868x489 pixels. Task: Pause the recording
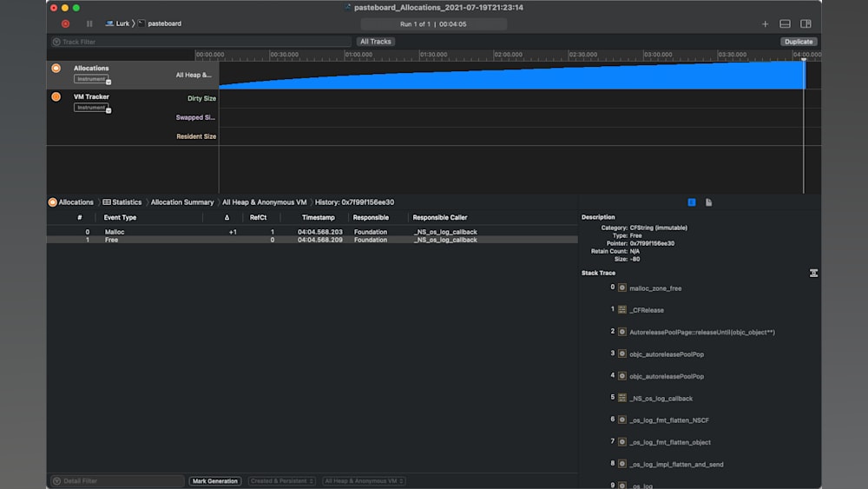tap(89, 23)
